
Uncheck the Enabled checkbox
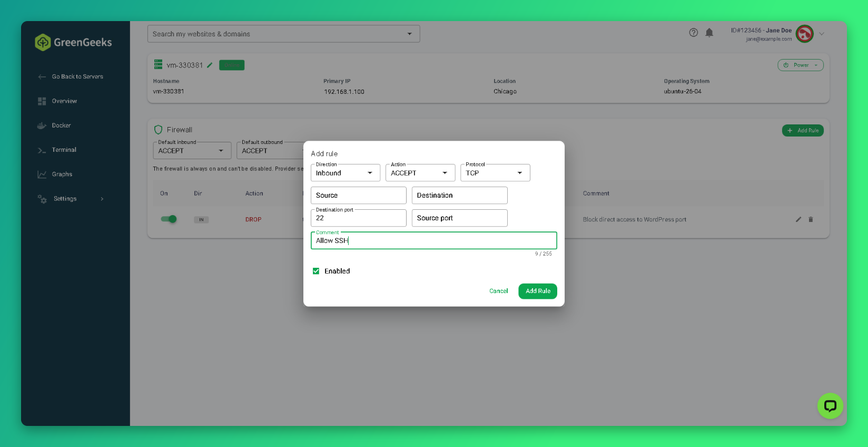pos(316,271)
